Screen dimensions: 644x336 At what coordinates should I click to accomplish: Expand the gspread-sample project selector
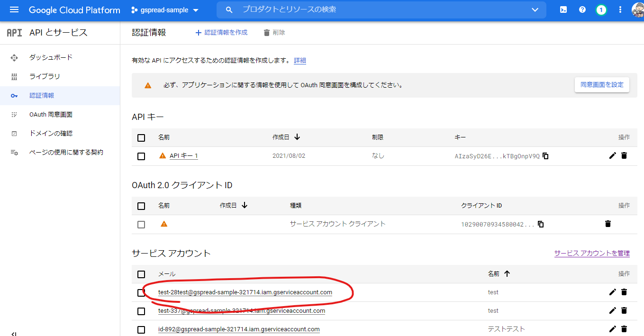[164, 10]
